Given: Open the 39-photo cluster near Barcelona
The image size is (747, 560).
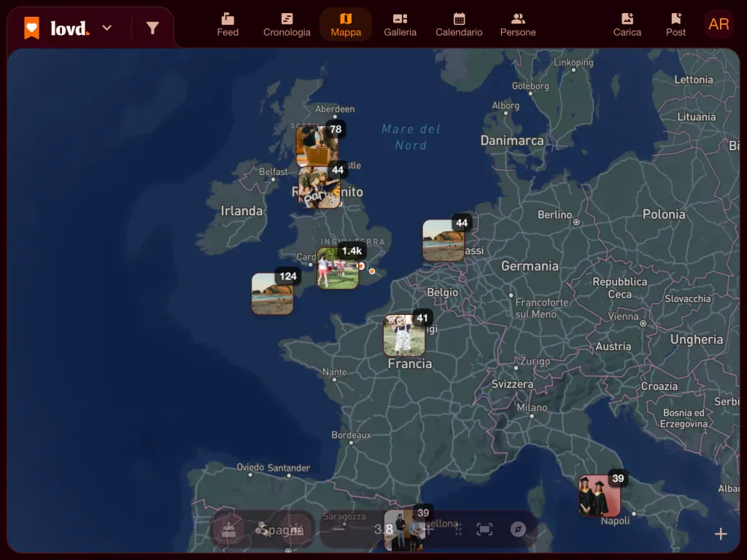Looking at the screenshot, I should tap(404, 530).
